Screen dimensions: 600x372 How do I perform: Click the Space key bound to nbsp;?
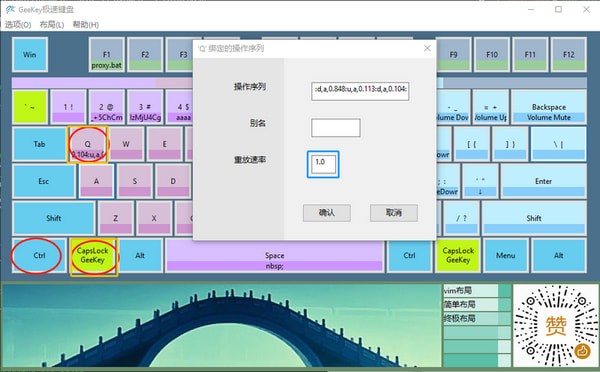coord(274,255)
